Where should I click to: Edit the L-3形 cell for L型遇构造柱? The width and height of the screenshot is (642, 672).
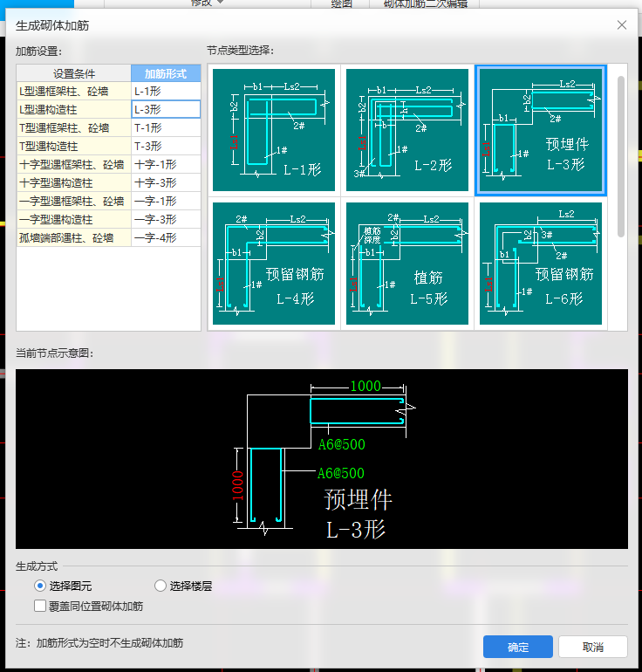click(x=166, y=109)
